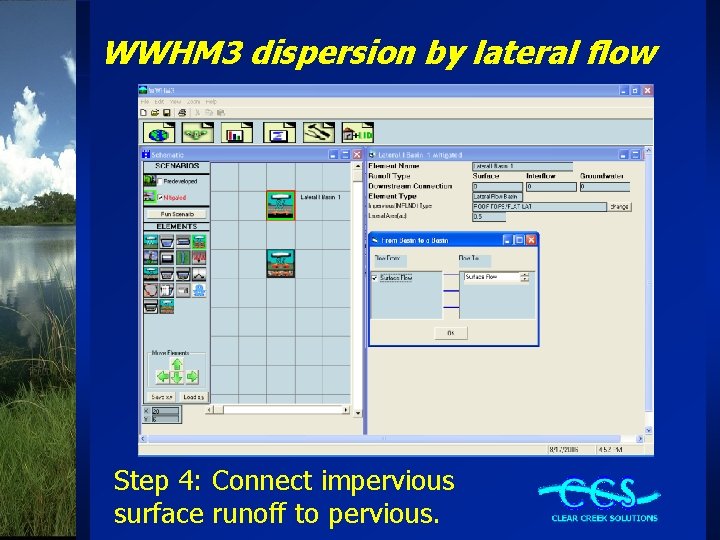Select the curved-line channel element icon
The width and height of the screenshot is (720, 540).
151,290
